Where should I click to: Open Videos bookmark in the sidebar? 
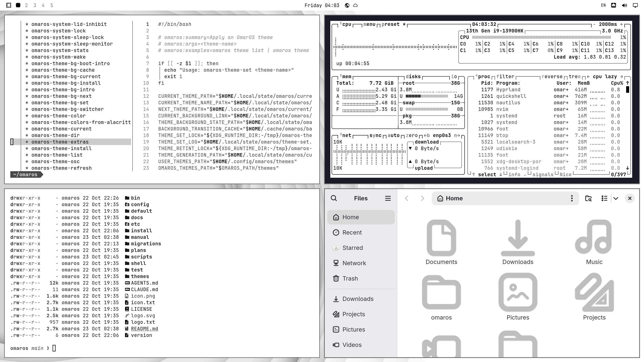(x=361, y=345)
